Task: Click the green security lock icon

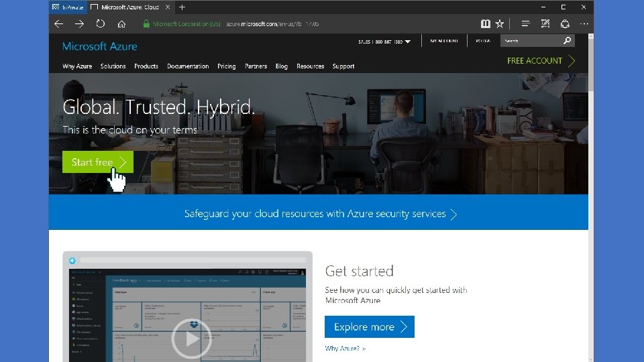Action: click(x=146, y=24)
